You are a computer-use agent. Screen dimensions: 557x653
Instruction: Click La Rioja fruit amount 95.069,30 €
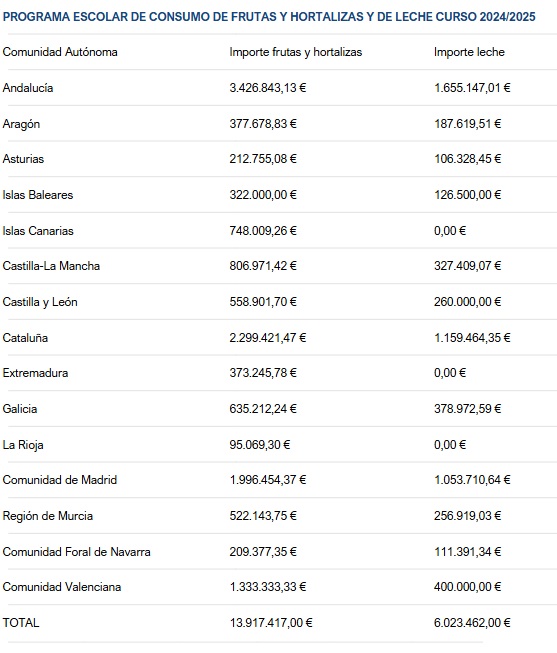point(260,445)
